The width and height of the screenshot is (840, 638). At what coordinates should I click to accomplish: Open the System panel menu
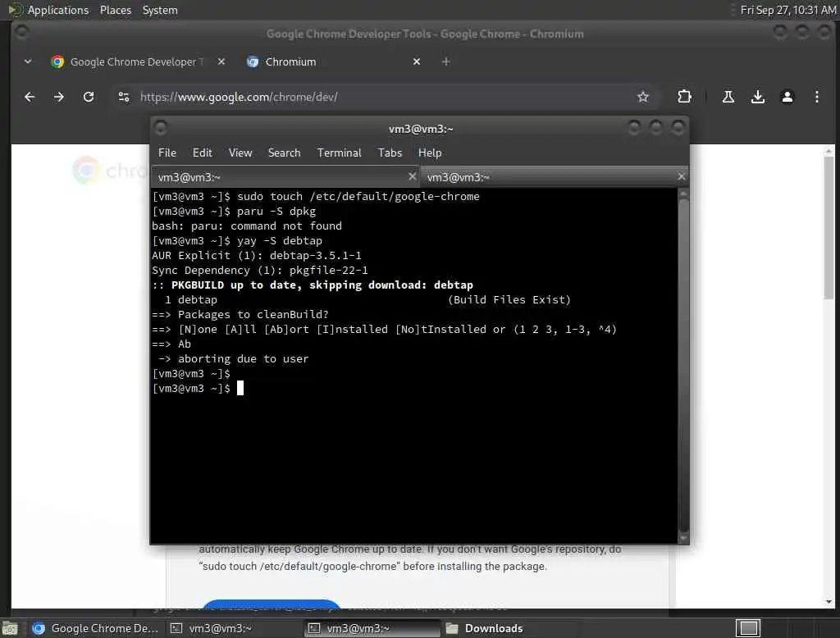(160, 10)
